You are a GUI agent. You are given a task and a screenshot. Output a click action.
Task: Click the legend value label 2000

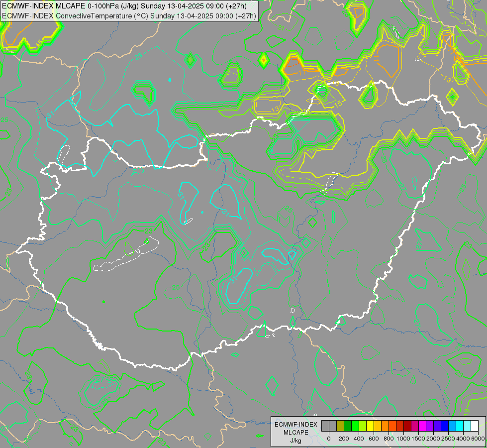433,439
